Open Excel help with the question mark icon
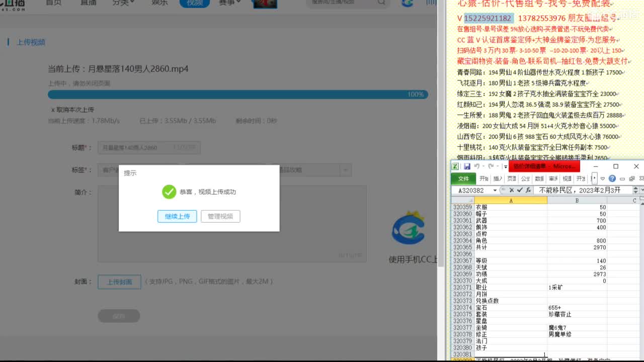Screen dimensions: 644x362 pos(612,178)
